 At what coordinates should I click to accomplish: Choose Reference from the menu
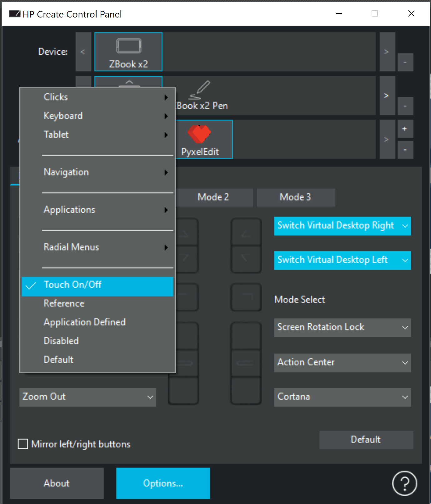coord(98,304)
